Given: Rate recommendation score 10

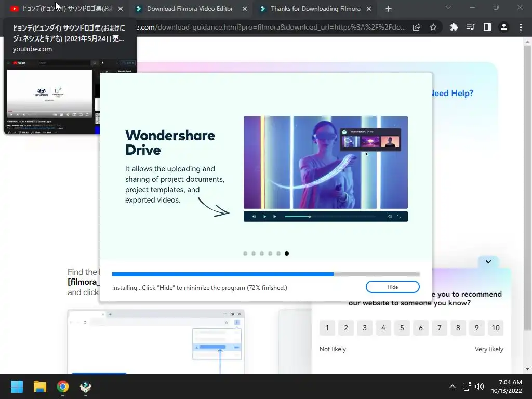Looking at the screenshot, I should pyautogui.click(x=496, y=328).
